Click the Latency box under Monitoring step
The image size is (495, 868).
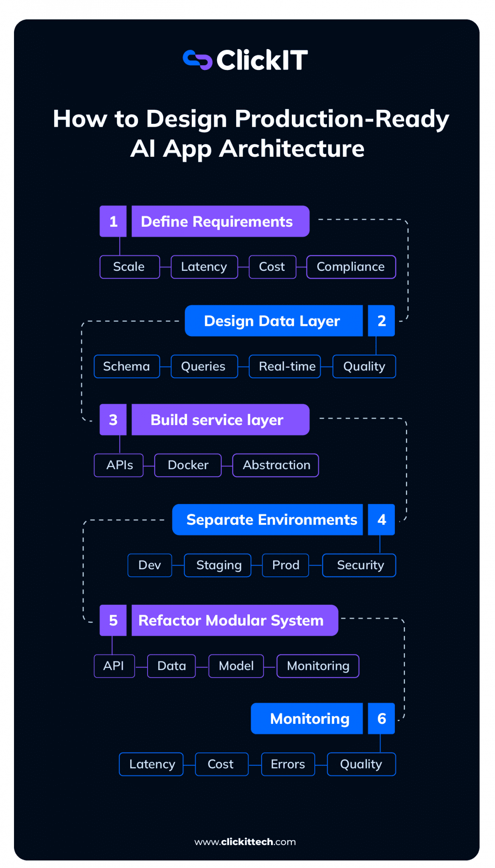click(151, 765)
